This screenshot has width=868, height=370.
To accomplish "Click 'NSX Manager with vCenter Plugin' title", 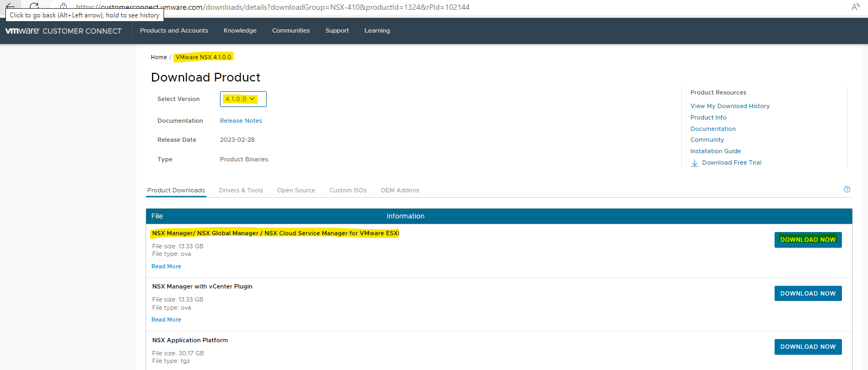I will [x=202, y=287].
